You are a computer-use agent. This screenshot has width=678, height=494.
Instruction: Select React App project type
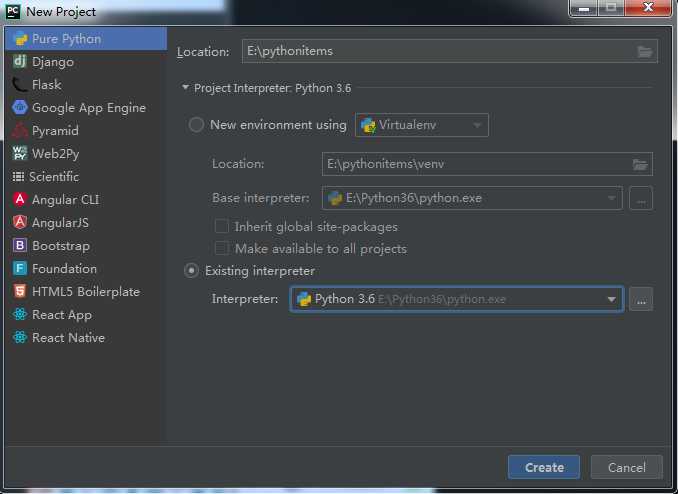(86, 314)
